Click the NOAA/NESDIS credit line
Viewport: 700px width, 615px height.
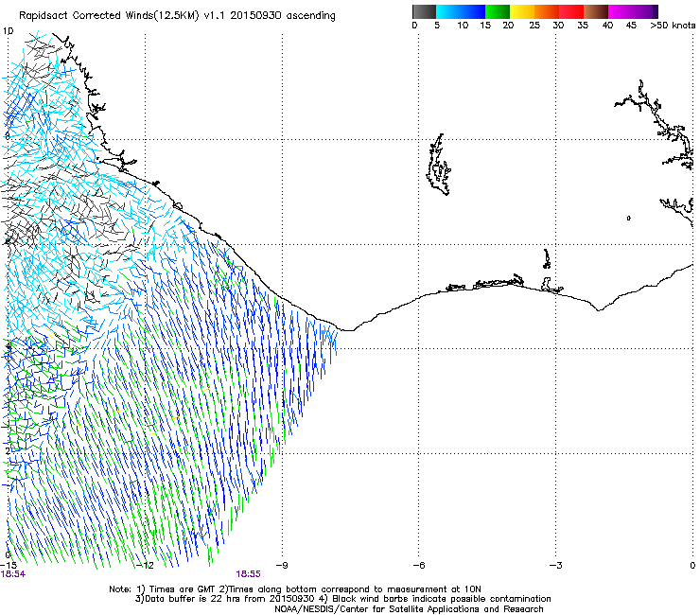409,609
